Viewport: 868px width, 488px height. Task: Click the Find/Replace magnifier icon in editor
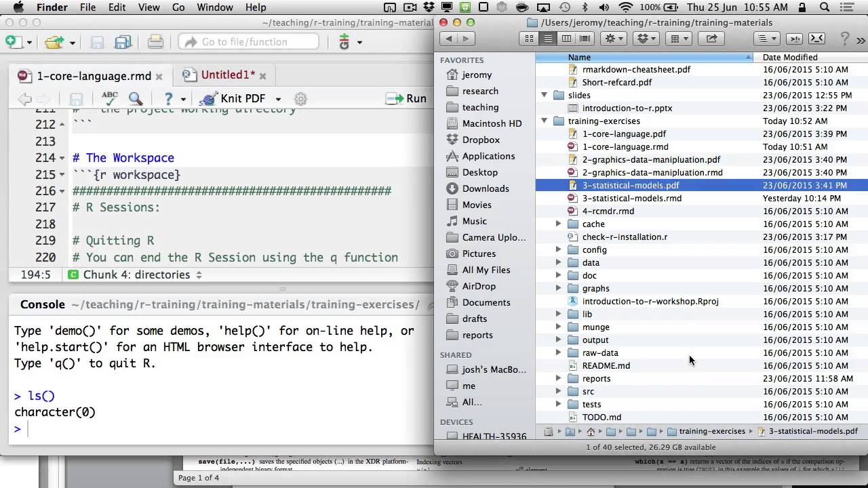point(136,98)
